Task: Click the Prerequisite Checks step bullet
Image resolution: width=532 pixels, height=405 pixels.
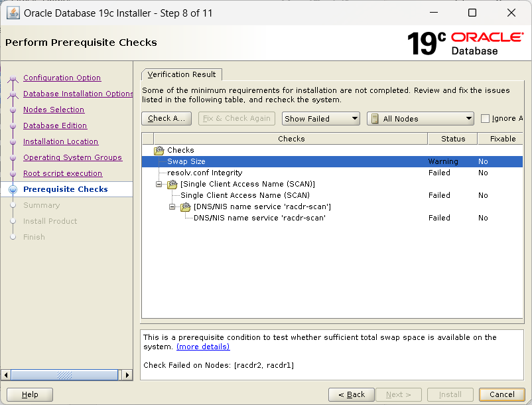Action: click(13, 189)
